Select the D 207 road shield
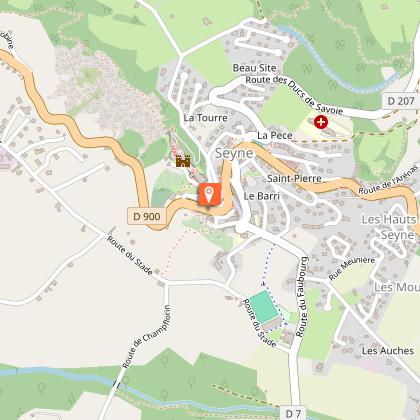The width and height of the screenshot is (420, 420). point(401,101)
